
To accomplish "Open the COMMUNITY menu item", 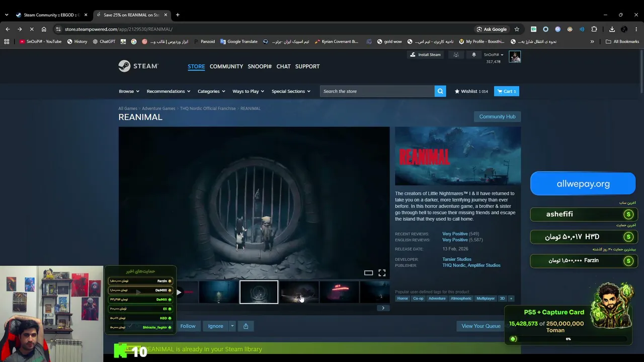I will tap(226, 66).
